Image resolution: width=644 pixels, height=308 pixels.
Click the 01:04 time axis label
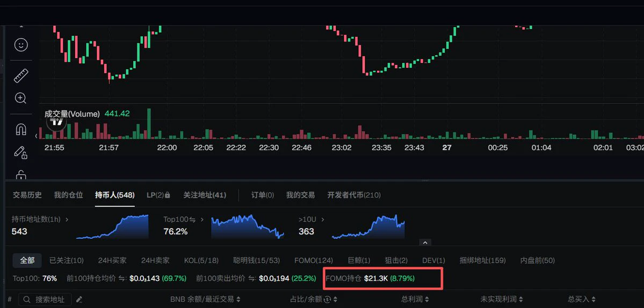click(x=541, y=148)
